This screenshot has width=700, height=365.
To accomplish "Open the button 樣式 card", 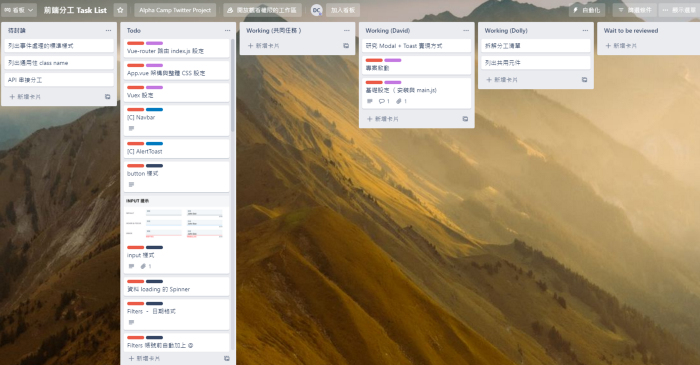I will (x=176, y=177).
